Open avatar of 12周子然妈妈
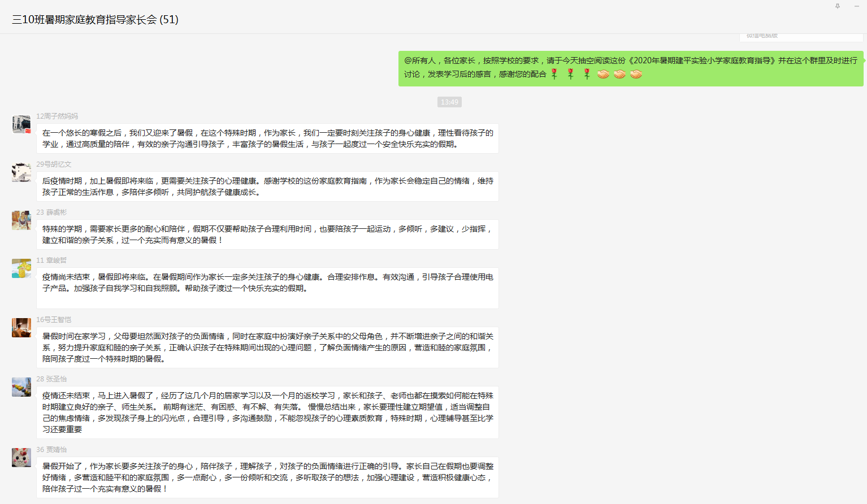 tap(21, 124)
